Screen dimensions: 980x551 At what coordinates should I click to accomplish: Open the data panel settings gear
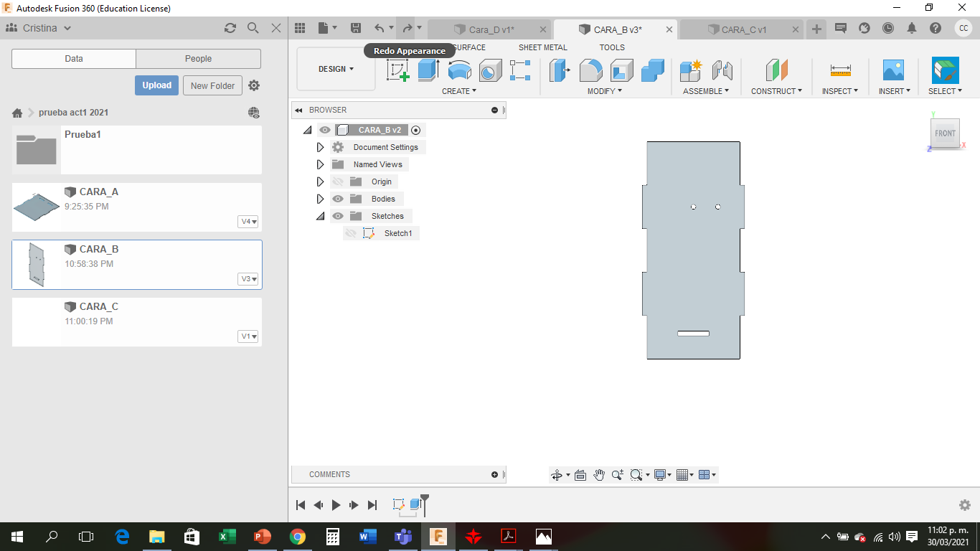(254, 85)
